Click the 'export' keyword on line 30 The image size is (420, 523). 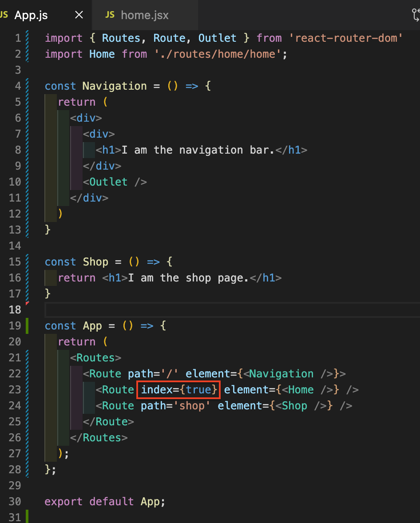coord(63,501)
